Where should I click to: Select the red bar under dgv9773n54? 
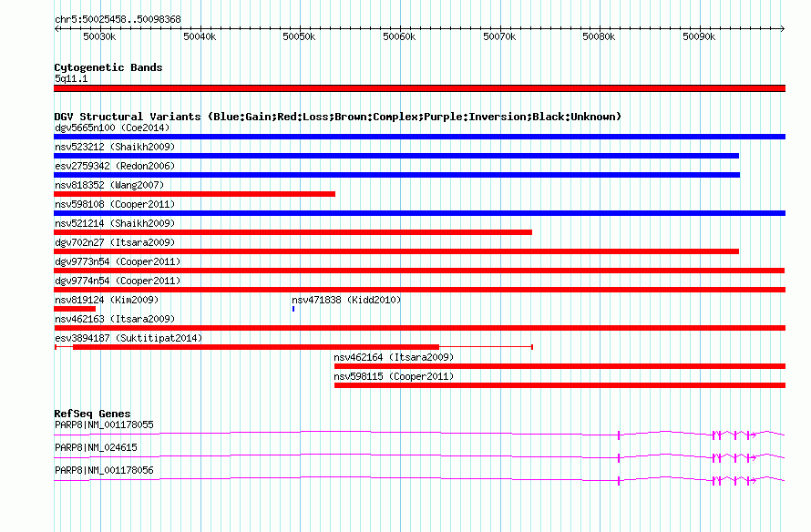419,271
